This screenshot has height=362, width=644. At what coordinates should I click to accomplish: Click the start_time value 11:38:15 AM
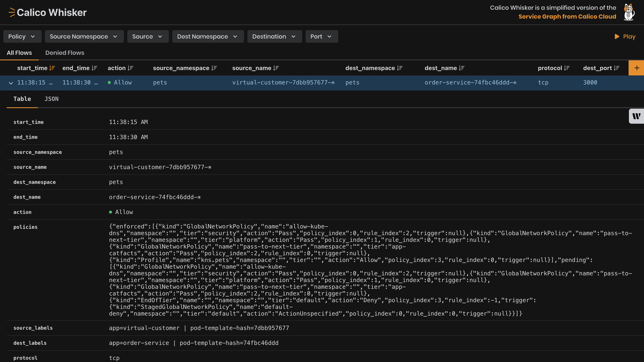click(128, 122)
